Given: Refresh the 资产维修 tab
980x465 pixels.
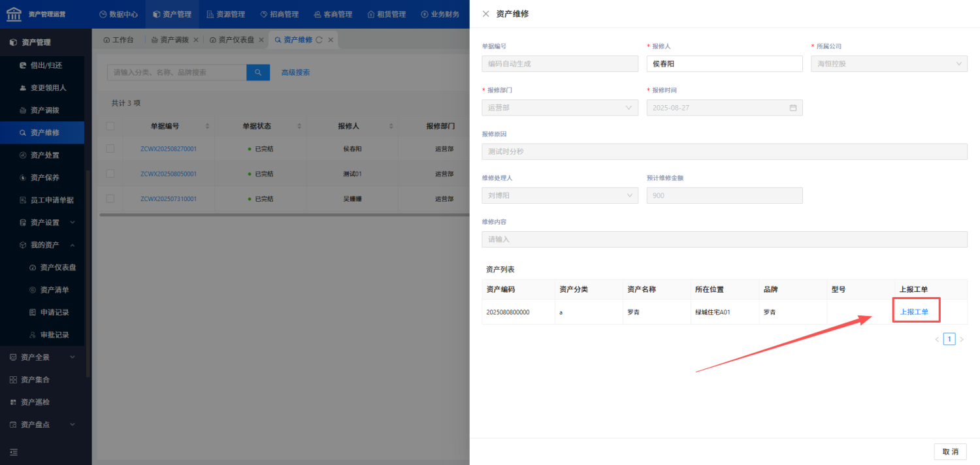Looking at the screenshot, I should (x=319, y=40).
